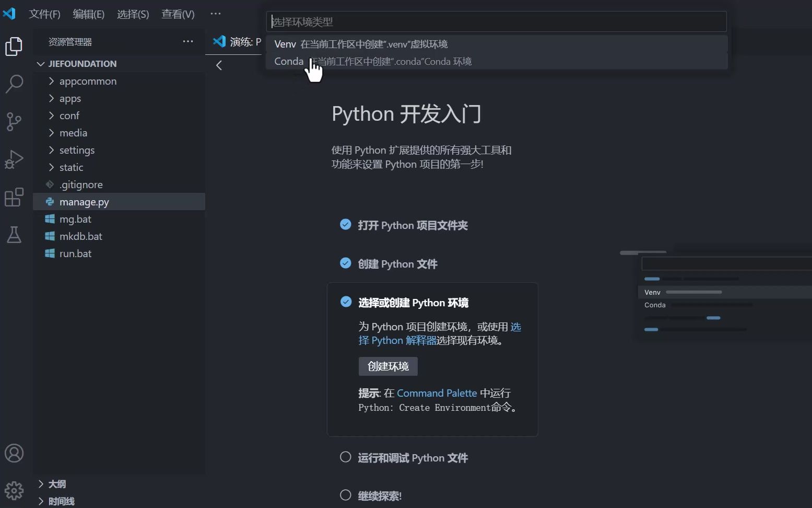Open the Explorer view icon

click(14, 46)
